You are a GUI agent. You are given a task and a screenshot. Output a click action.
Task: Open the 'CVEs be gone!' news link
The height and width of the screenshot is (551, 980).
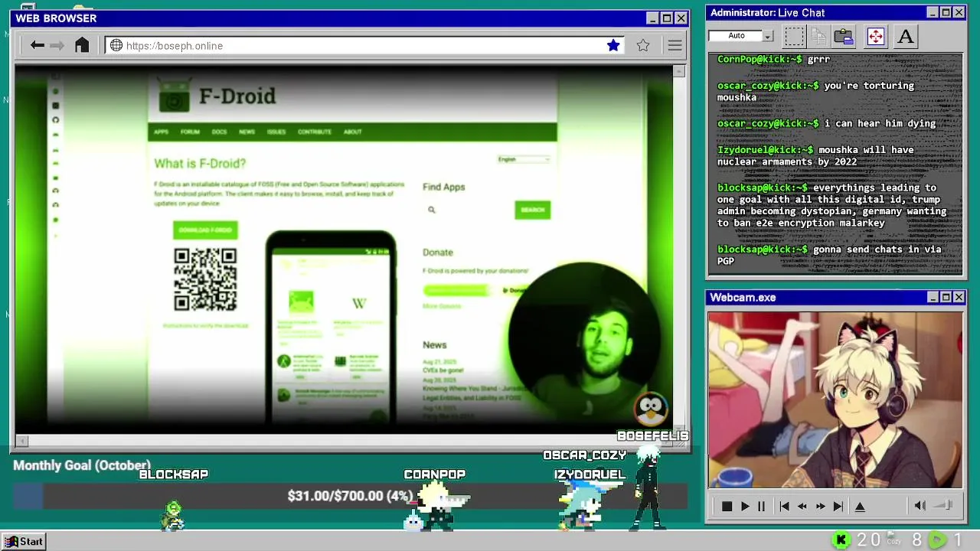443,370
